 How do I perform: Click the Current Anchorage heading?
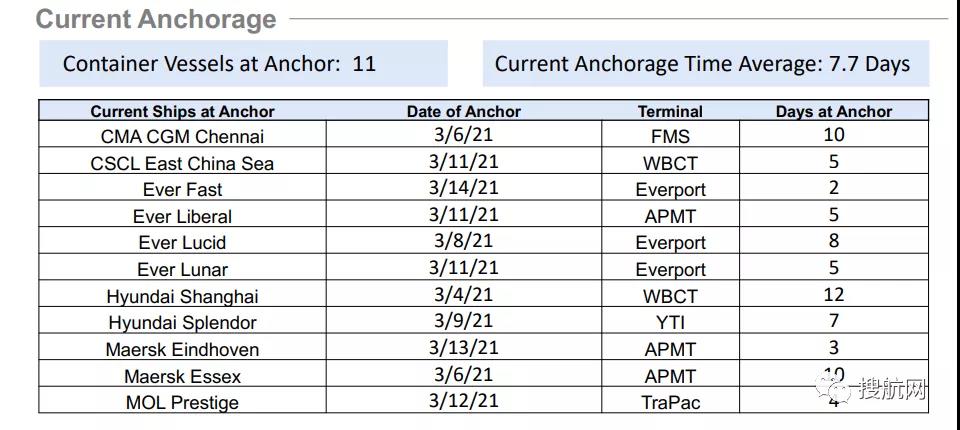156,19
